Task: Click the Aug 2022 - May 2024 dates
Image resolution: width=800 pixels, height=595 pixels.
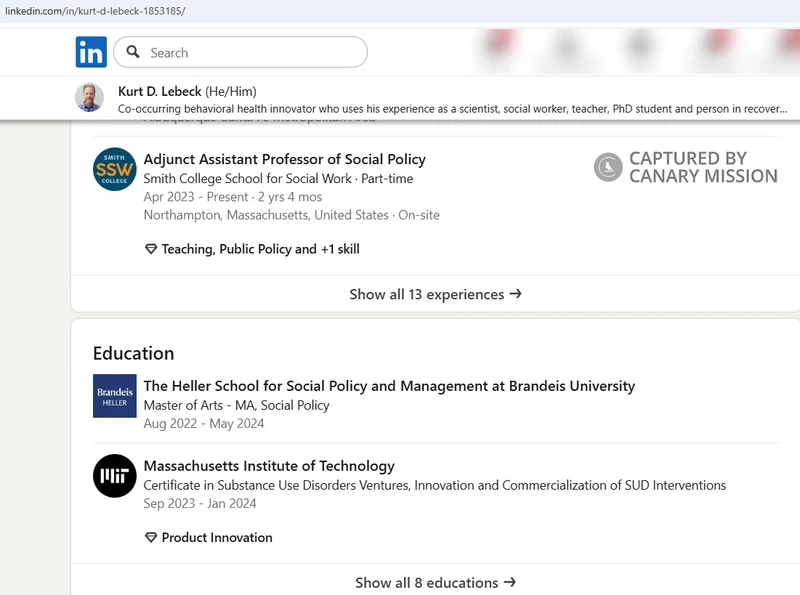Action: tap(204, 424)
